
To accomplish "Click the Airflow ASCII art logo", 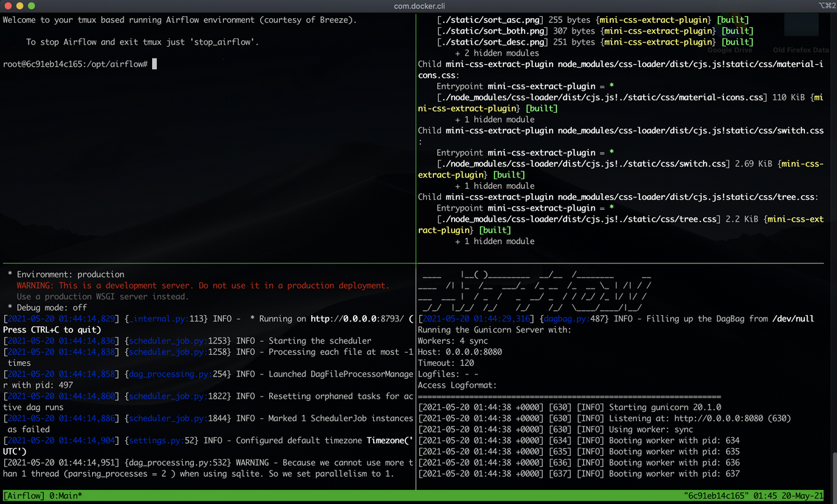I will [x=535, y=291].
